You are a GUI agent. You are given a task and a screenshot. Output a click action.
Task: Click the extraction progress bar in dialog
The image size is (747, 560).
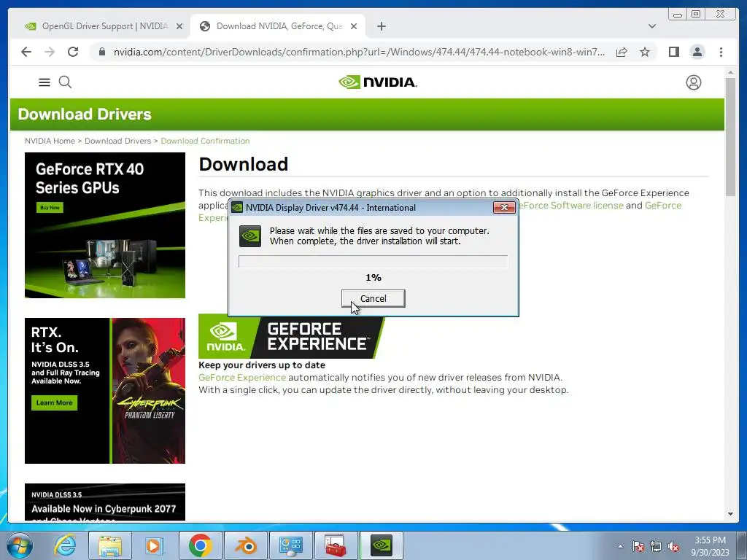373,262
